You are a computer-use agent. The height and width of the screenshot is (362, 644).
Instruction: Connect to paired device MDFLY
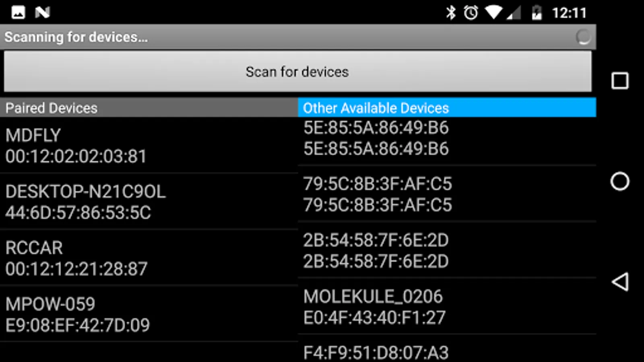(x=149, y=146)
